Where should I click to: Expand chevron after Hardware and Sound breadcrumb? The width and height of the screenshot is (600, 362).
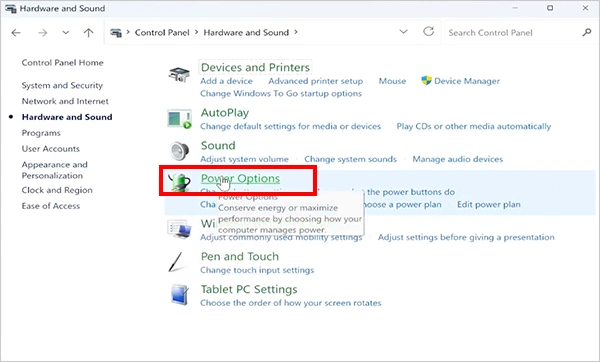tap(296, 33)
